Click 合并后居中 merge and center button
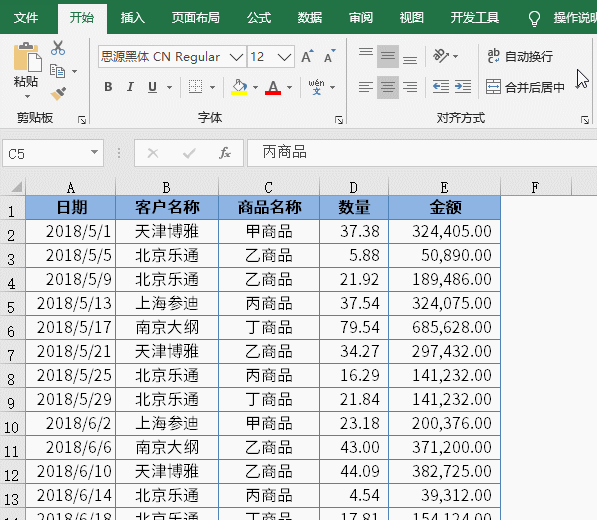Viewport: 597px width, 520px height. pyautogui.click(x=525, y=87)
